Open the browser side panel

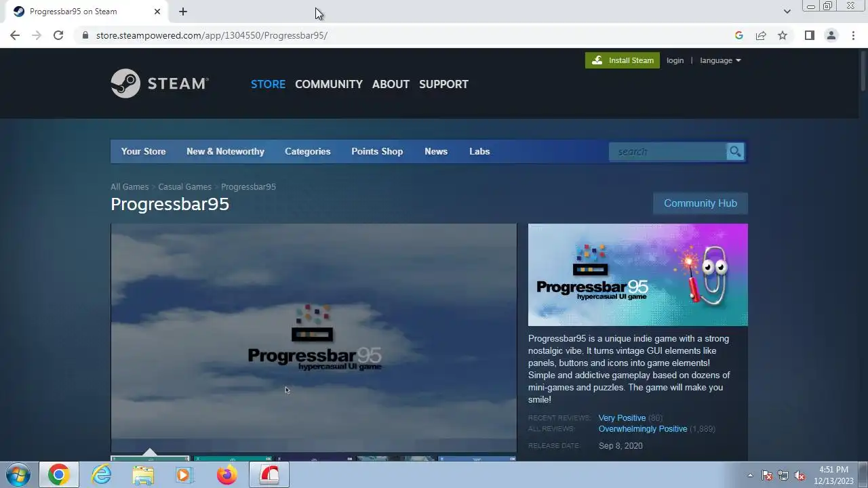coord(809,35)
